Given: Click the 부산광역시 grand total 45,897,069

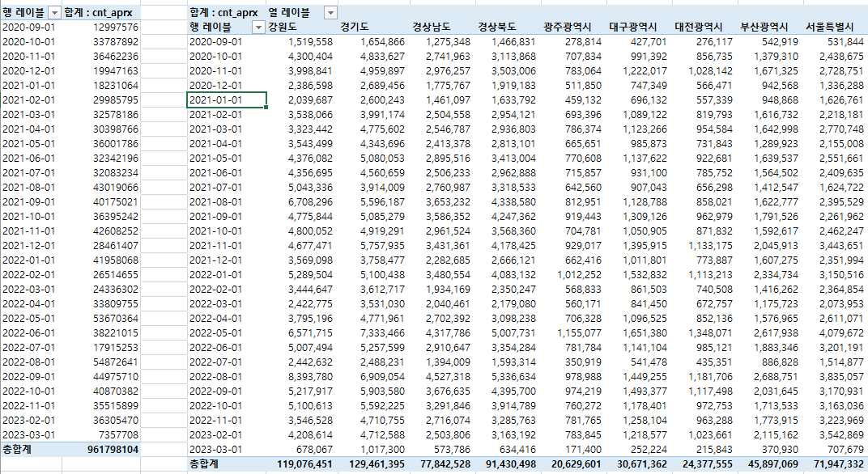Looking at the screenshot, I should pyautogui.click(x=773, y=464).
